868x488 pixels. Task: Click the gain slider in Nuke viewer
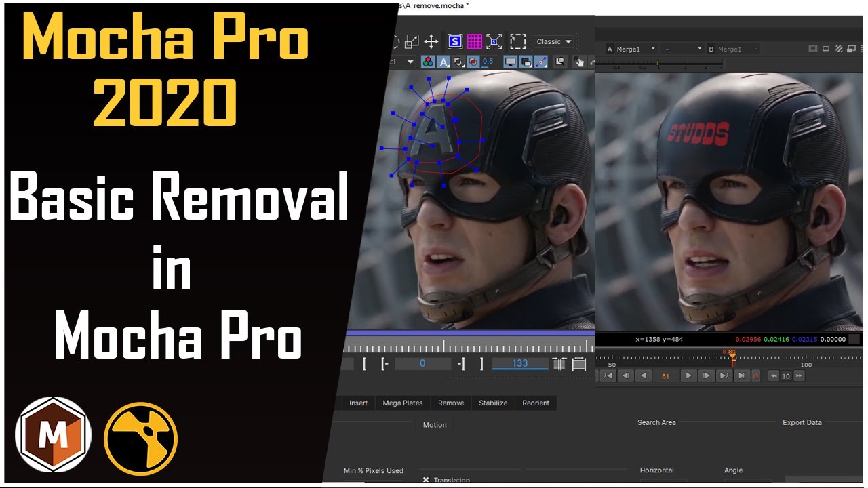tap(658, 63)
